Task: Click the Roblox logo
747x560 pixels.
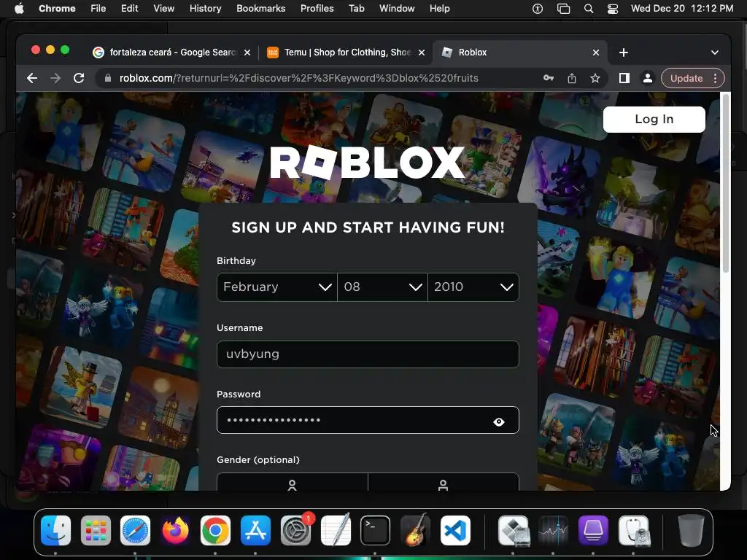Action: tap(368, 163)
